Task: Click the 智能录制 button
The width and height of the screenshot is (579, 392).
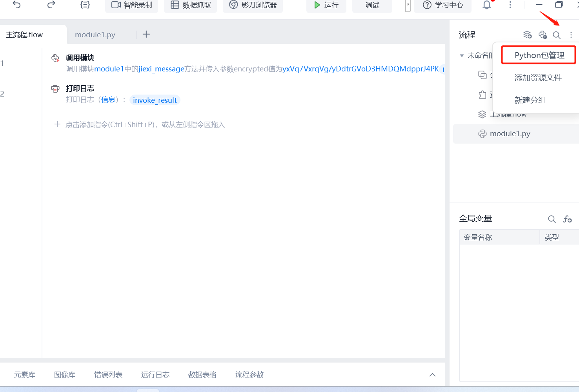Action: (131, 5)
